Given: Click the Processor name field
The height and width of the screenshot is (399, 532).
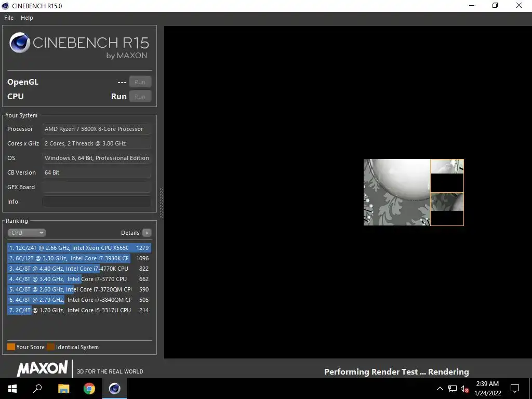Looking at the screenshot, I should pyautogui.click(x=97, y=129).
